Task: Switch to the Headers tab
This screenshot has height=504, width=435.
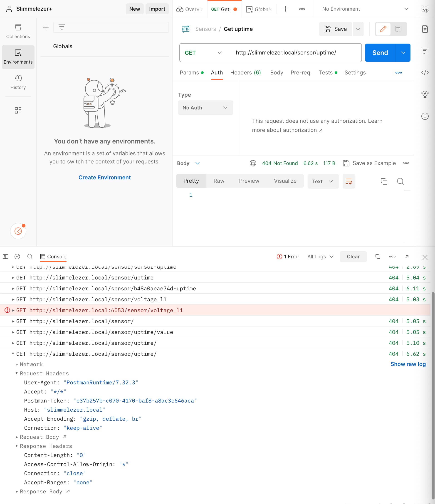Action: pyautogui.click(x=245, y=72)
